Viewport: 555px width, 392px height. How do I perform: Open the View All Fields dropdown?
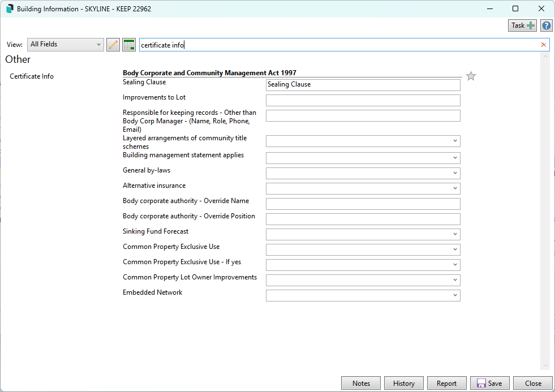(66, 45)
